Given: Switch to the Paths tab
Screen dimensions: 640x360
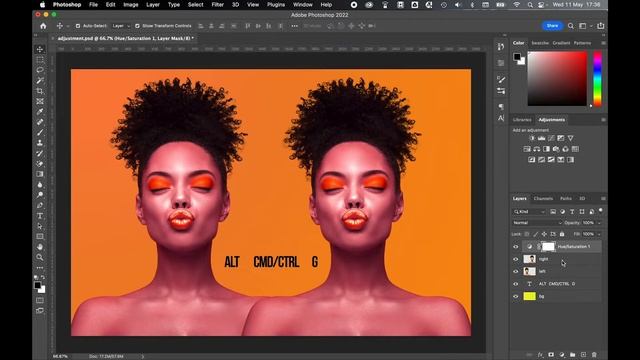Looking at the screenshot, I should [x=566, y=198].
